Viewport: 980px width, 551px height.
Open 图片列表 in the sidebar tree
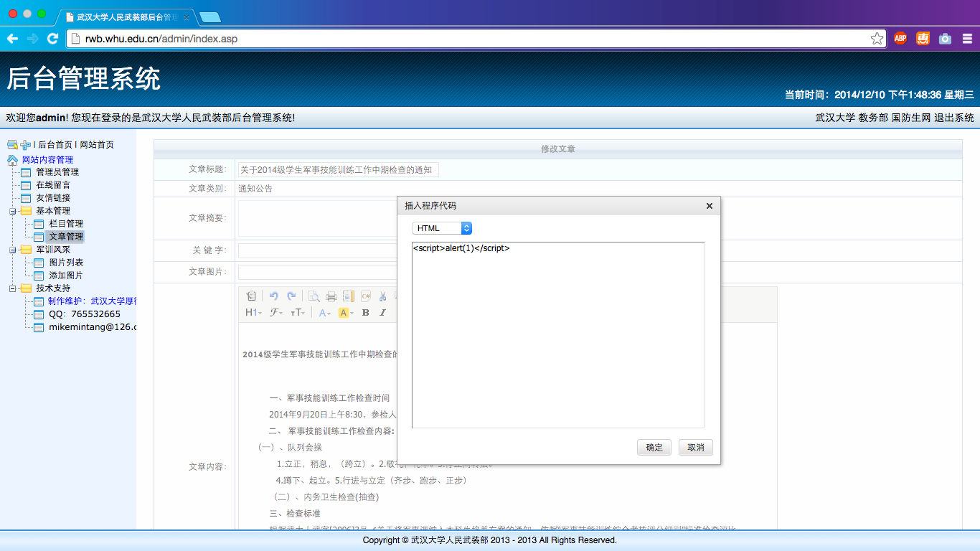tap(66, 263)
